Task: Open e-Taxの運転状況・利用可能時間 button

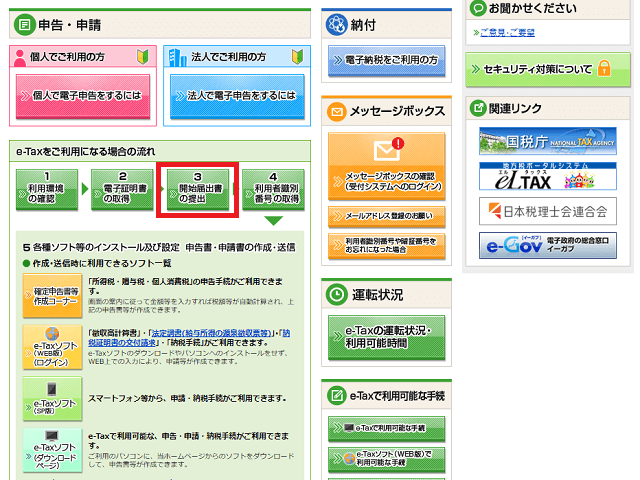Action: click(x=386, y=337)
